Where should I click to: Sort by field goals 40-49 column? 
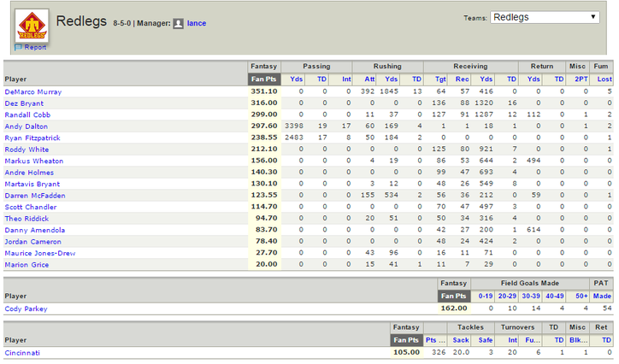pyautogui.click(x=555, y=296)
